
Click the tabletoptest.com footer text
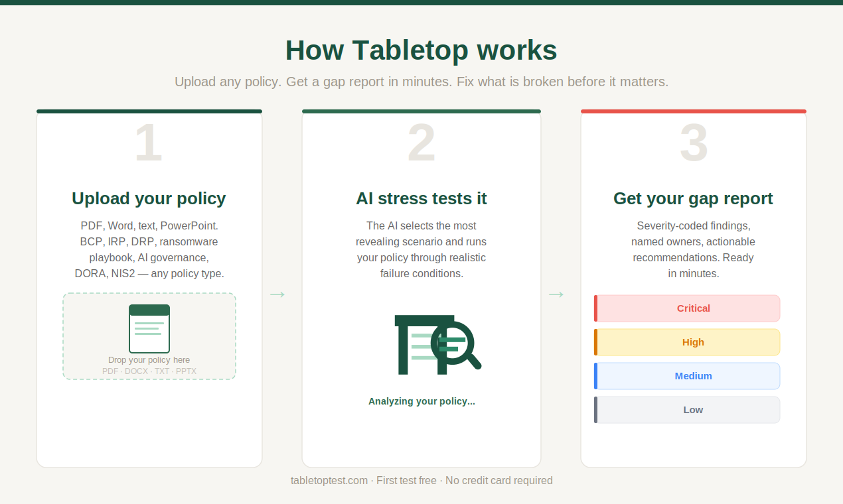click(421, 481)
